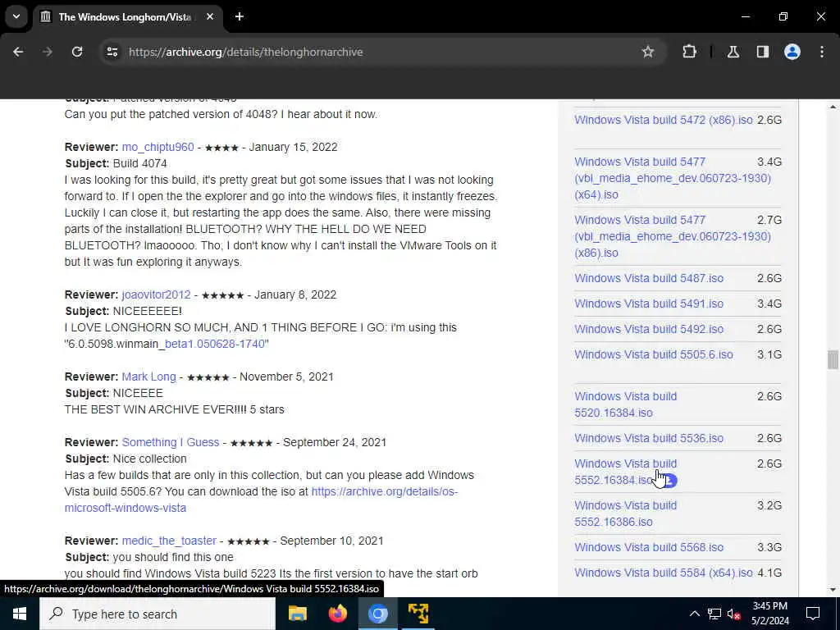The height and width of the screenshot is (630, 840).
Task: Open reviewer Something I Guess profile
Action: [171, 442]
